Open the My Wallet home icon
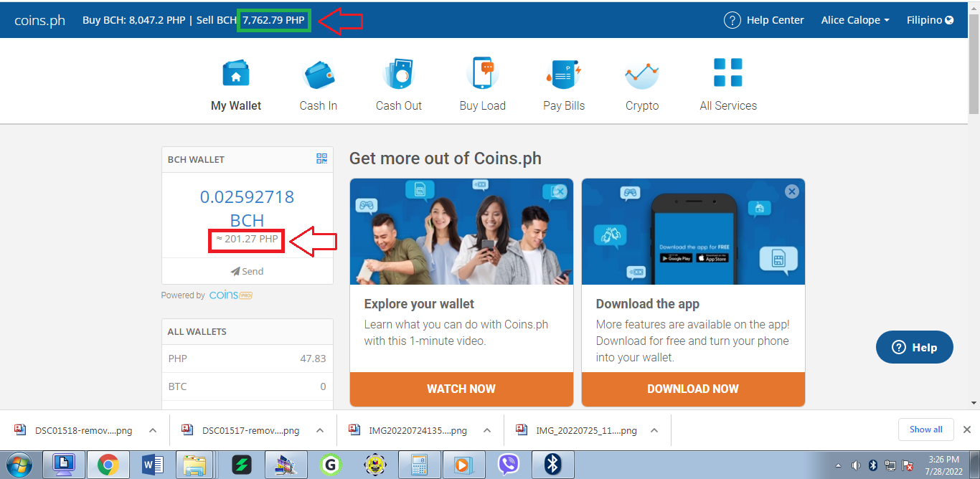980x479 pixels. 236,74
